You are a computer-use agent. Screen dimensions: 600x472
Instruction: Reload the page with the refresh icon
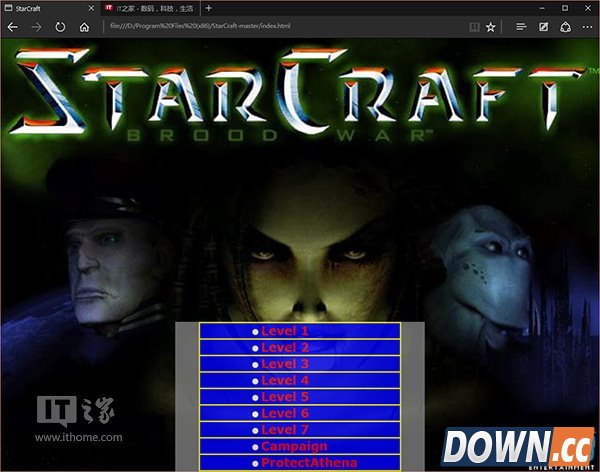pyautogui.click(x=61, y=27)
